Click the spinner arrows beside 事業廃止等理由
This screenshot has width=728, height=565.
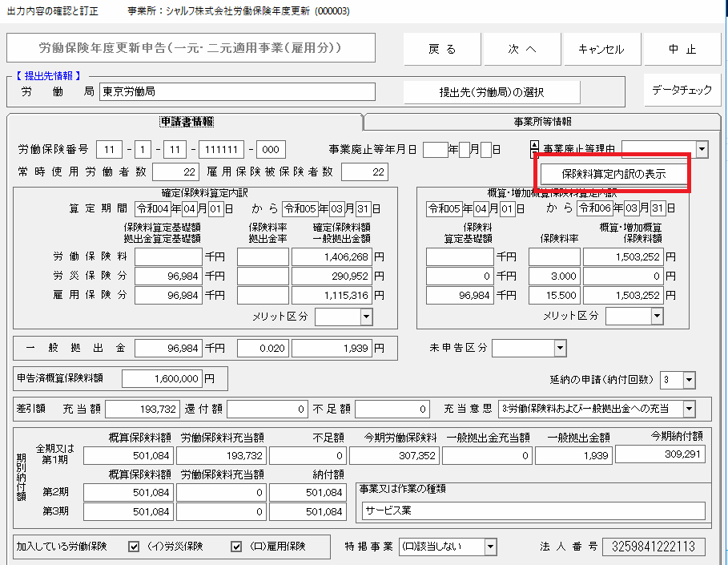point(534,149)
